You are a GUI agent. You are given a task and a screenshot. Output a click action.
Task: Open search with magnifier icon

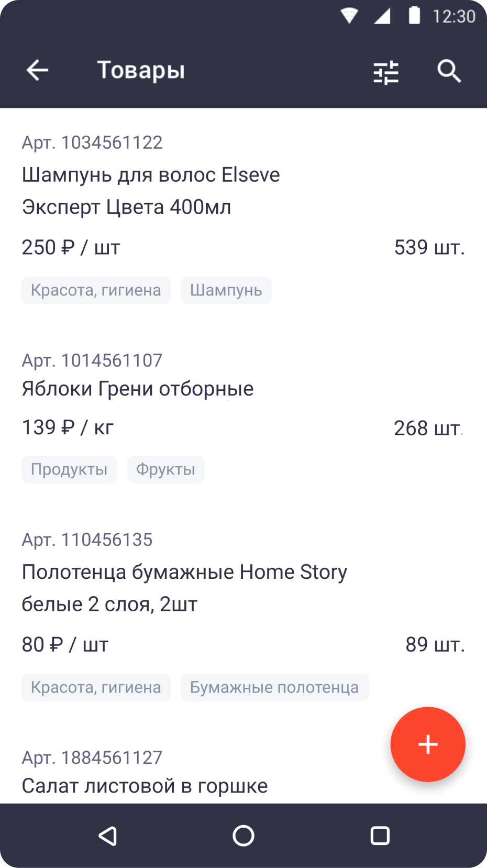coord(449,71)
